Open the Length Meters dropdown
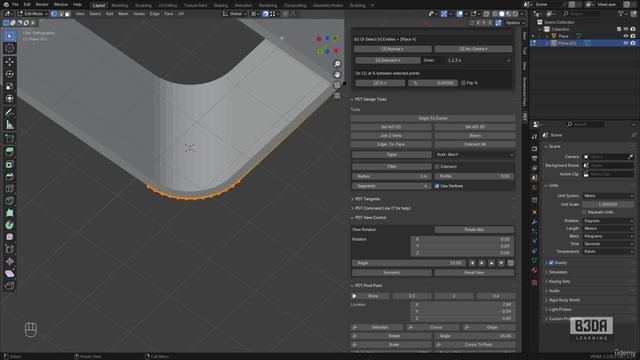 608,229
